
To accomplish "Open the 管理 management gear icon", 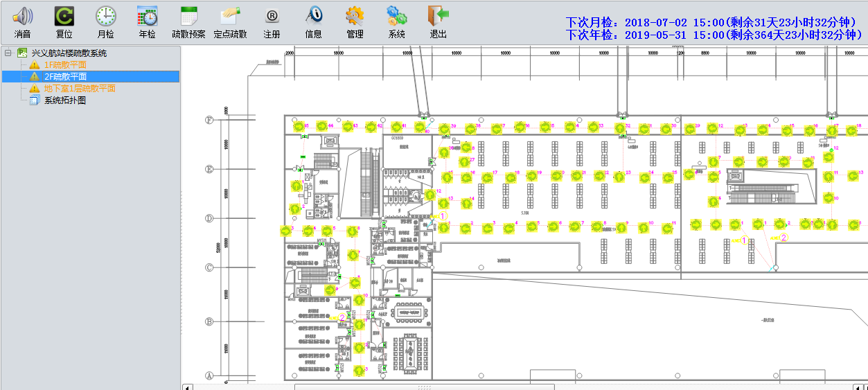I will pos(355,16).
